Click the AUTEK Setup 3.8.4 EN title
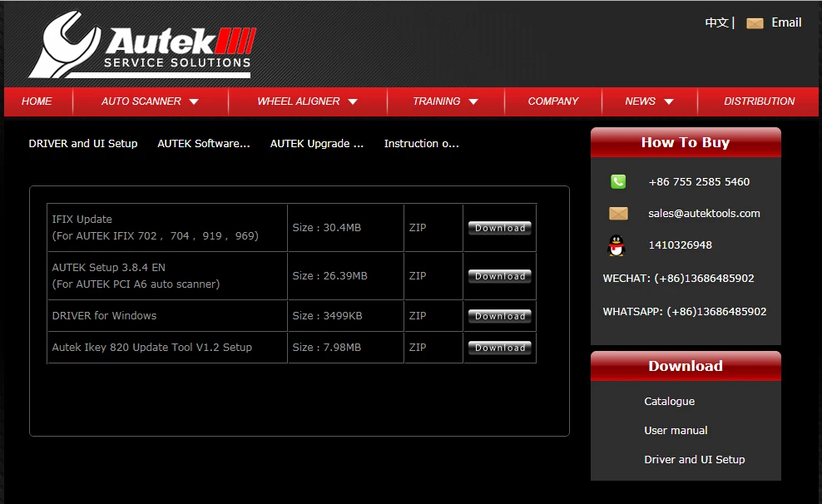Image resolution: width=822 pixels, height=504 pixels. tap(108, 267)
